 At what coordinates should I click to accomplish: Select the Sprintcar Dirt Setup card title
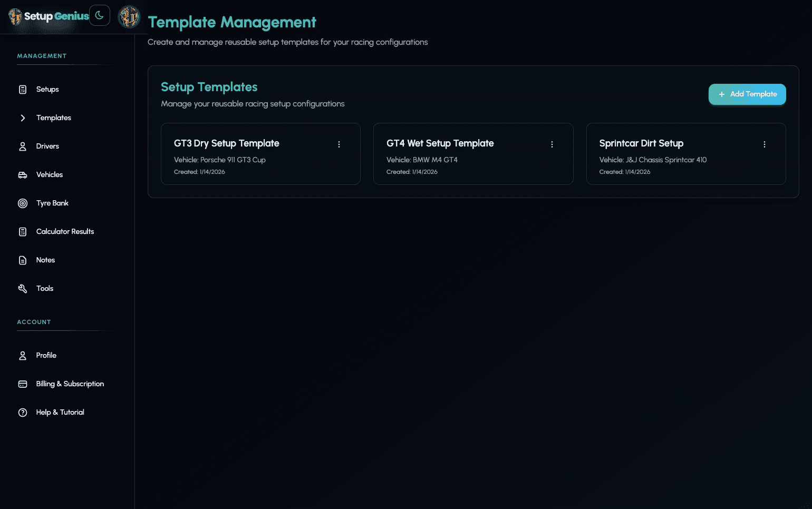641,143
